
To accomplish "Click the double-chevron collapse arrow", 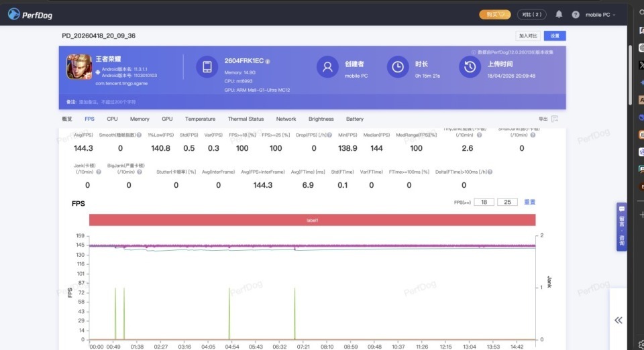I will pyautogui.click(x=618, y=320).
